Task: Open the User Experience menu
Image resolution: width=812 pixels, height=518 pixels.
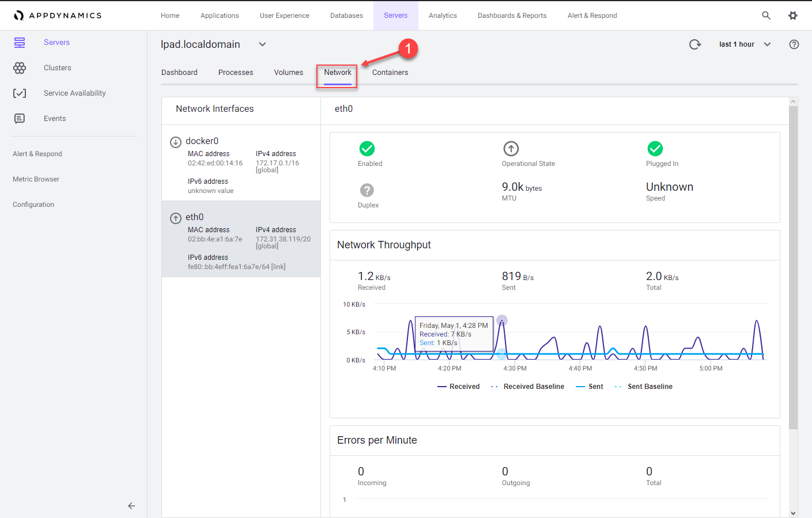Action: [285, 16]
